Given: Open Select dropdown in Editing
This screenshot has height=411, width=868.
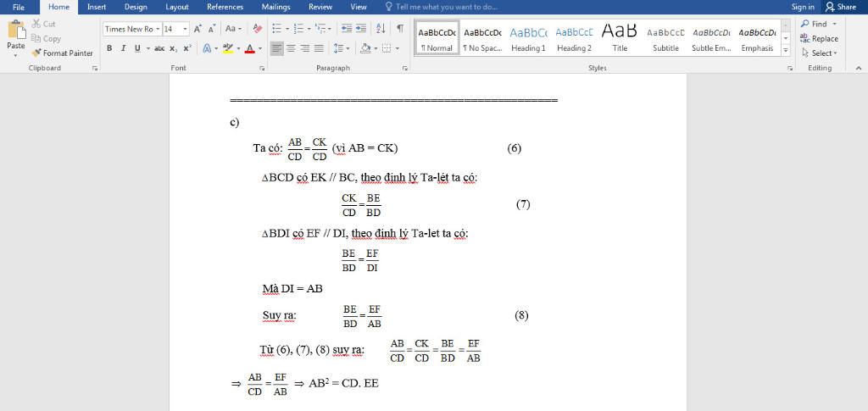Looking at the screenshot, I should click(x=819, y=53).
